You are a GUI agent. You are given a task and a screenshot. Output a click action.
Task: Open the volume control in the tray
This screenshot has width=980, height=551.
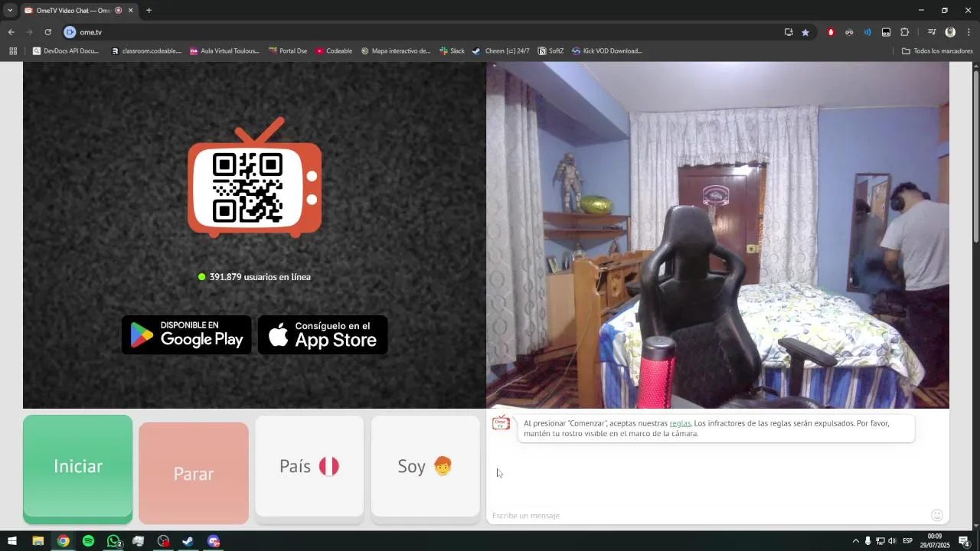click(892, 541)
